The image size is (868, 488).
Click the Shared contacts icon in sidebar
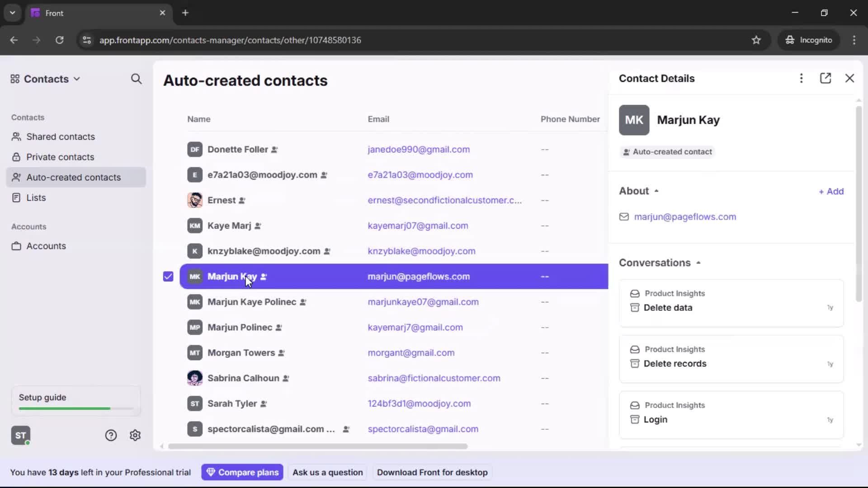[16, 136]
